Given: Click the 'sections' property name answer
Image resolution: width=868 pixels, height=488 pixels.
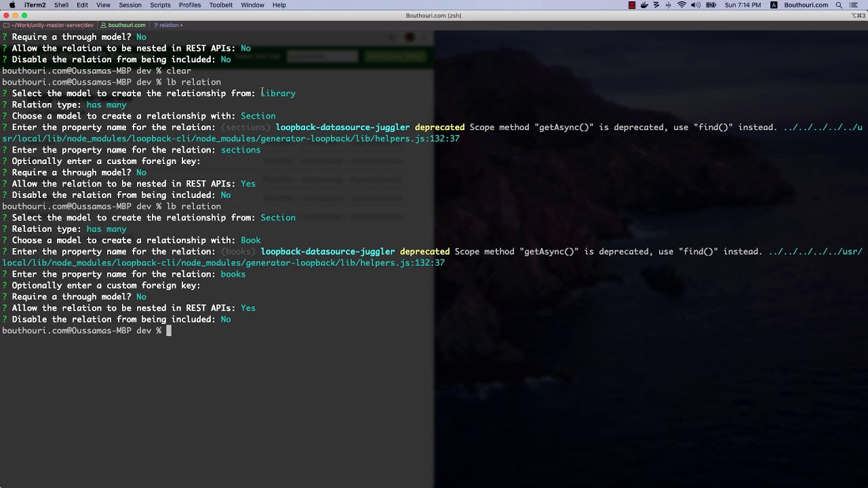Looking at the screenshot, I should (241, 150).
